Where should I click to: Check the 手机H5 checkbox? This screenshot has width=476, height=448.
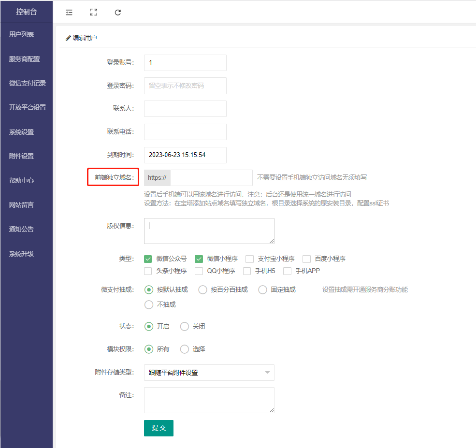pos(247,271)
